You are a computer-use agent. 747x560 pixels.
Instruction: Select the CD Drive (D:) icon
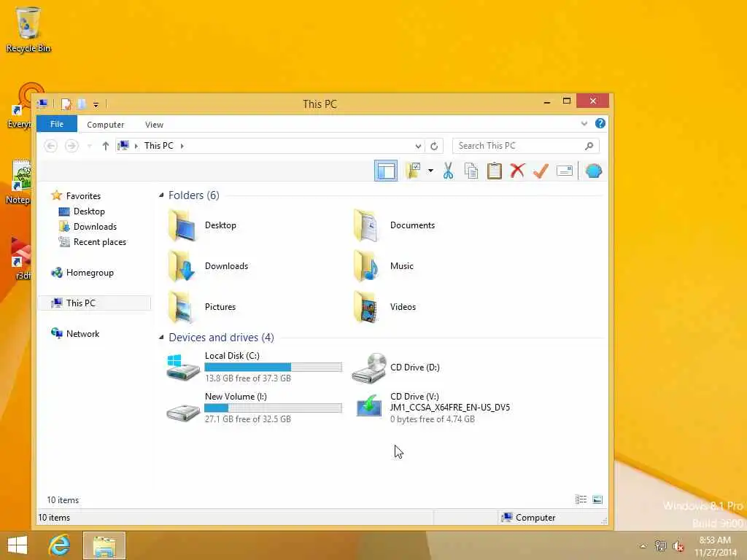368,367
